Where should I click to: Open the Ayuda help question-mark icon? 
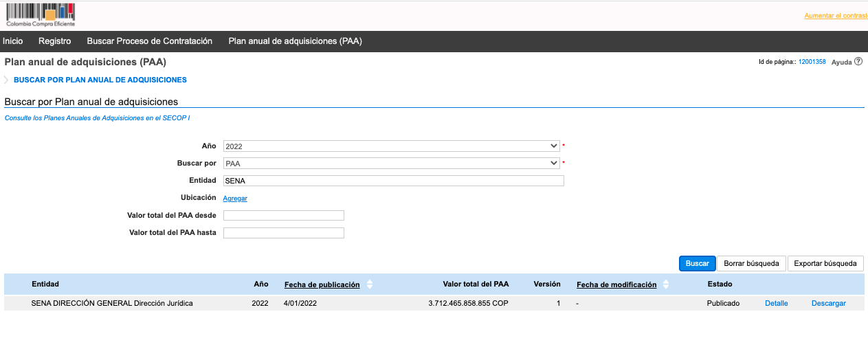click(x=858, y=61)
